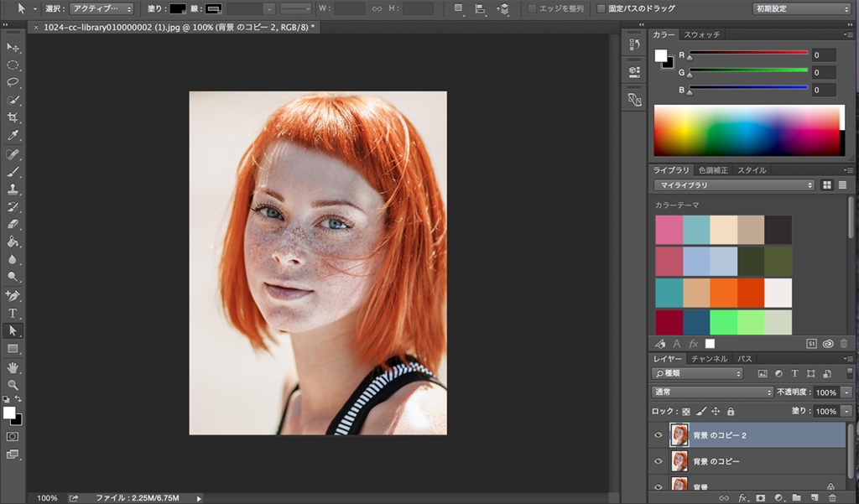
Task: Select the Type tool in toolbox
Action: (x=13, y=314)
